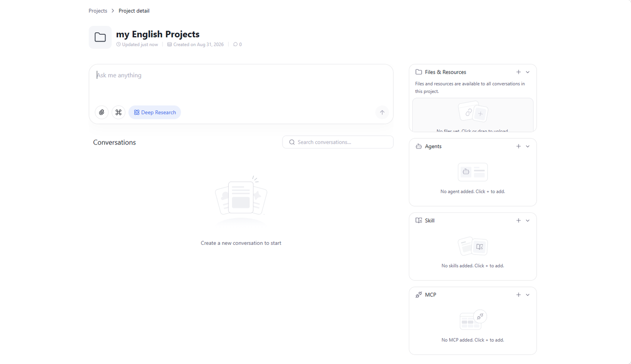The width and height of the screenshot is (631, 364).
Task: Add a file with Files & Resources plus
Action: pyautogui.click(x=518, y=72)
